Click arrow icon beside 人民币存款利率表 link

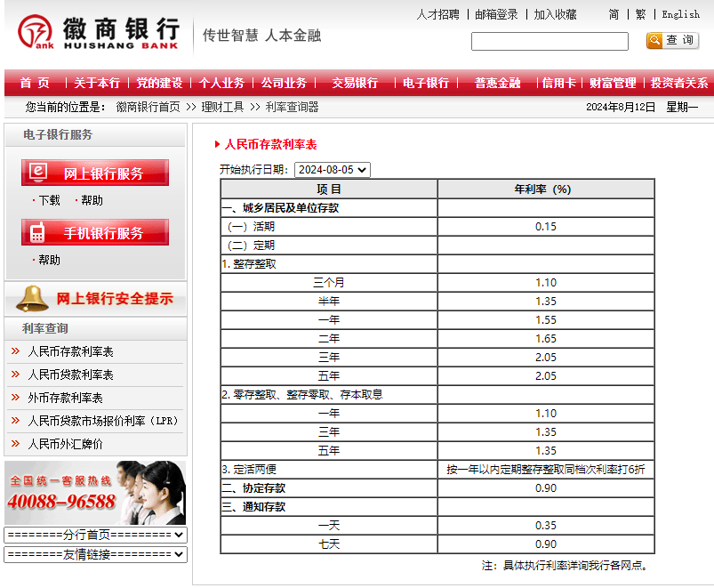tap(15, 351)
